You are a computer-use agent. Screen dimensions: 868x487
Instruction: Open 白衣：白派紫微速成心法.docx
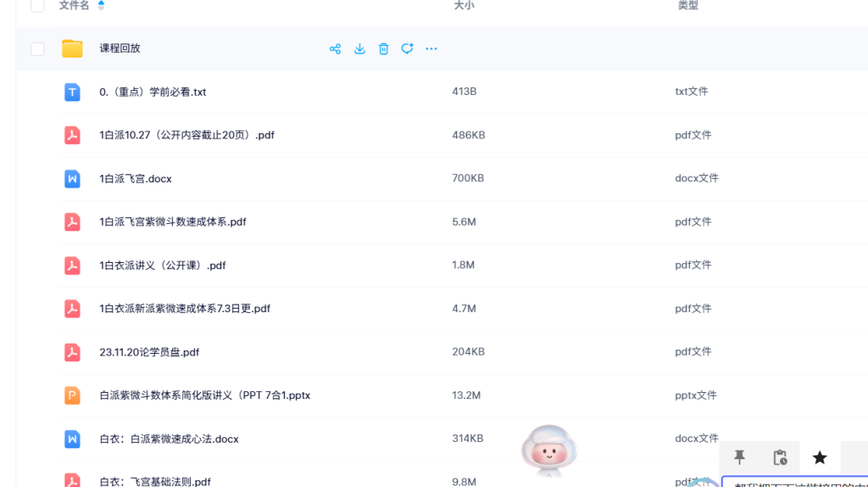tap(169, 439)
